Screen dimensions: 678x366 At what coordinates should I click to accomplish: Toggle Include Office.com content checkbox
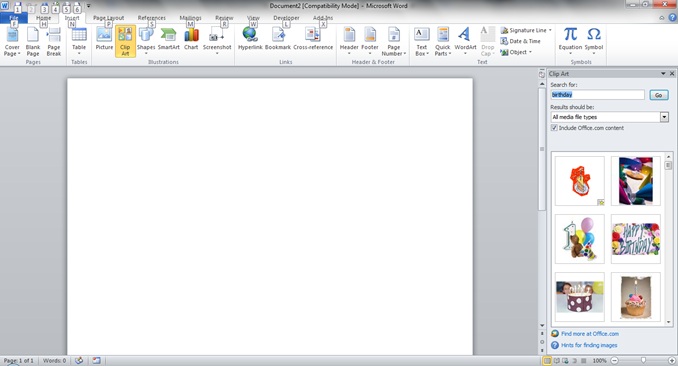pyautogui.click(x=554, y=128)
